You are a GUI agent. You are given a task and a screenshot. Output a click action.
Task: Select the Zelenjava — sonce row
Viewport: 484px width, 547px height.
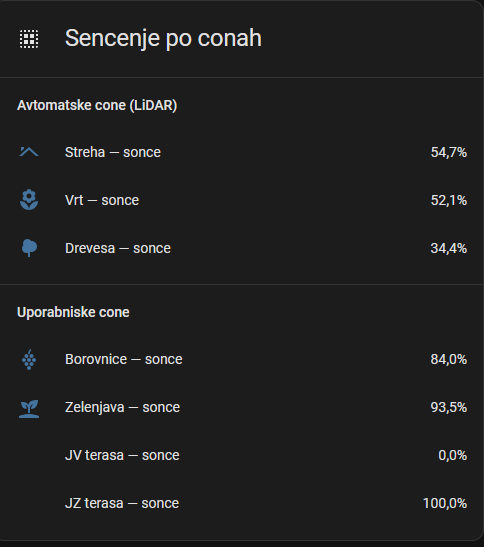click(242, 407)
